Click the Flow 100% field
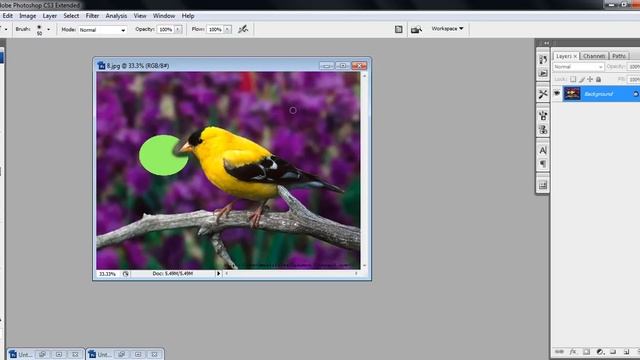This screenshot has width=640, height=360. click(x=215, y=29)
